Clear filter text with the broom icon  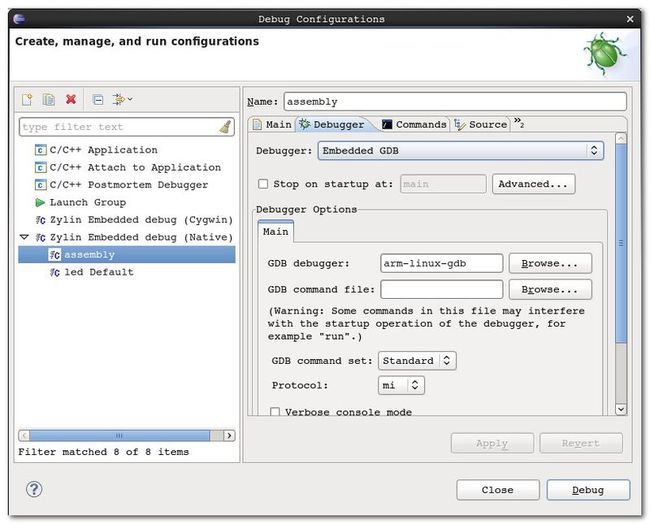click(x=225, y=127)
